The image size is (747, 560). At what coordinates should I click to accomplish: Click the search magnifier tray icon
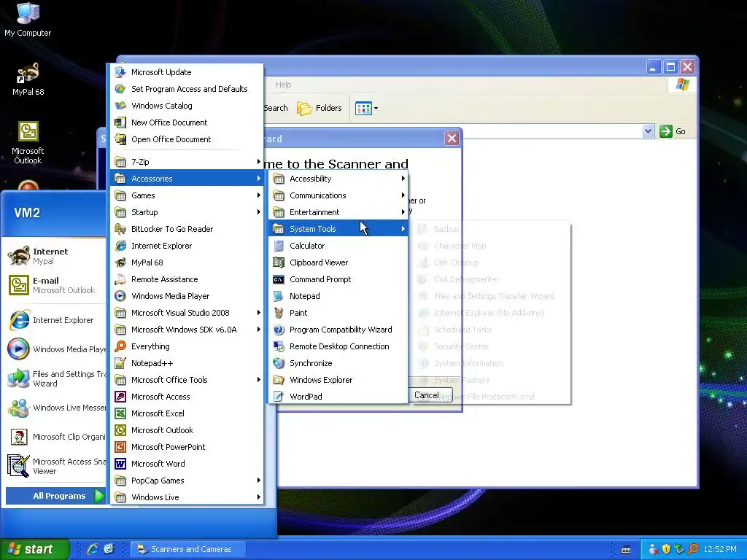tap(694, 550)
